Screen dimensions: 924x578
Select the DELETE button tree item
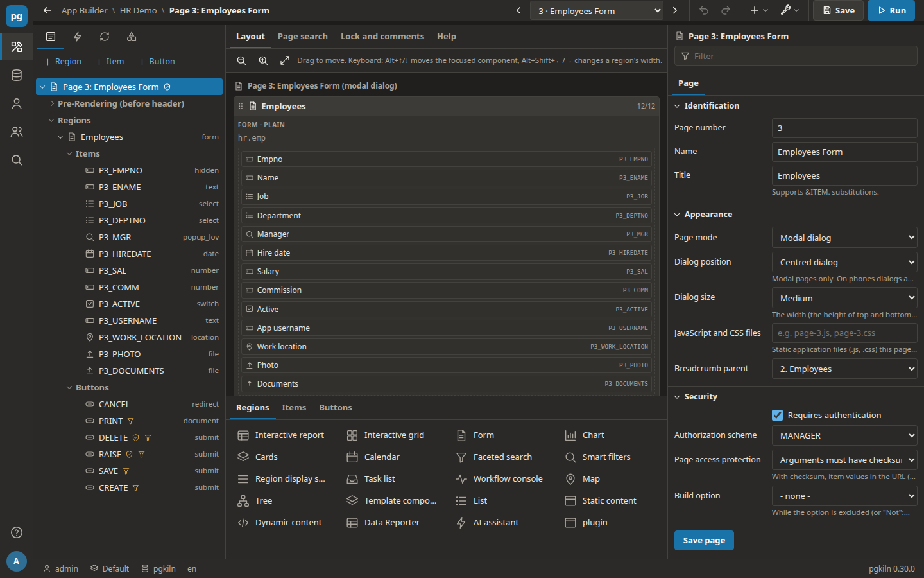[x=129, y=437]
